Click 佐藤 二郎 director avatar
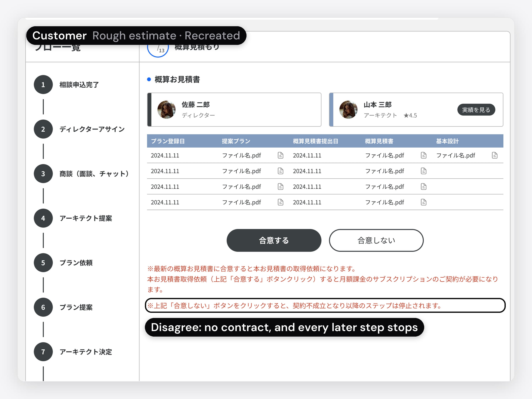Image resolution: width=532 pixels, height=399 pixels. click(167, 110)
